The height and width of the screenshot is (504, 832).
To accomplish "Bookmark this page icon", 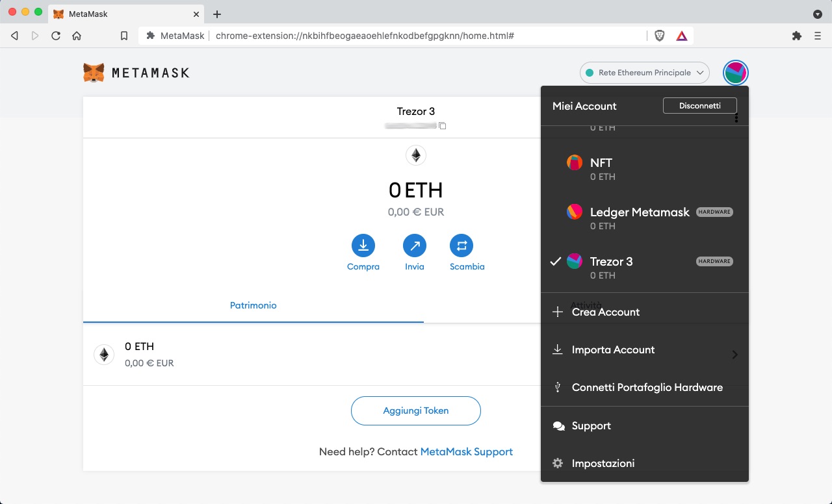I will coord(124,36).
